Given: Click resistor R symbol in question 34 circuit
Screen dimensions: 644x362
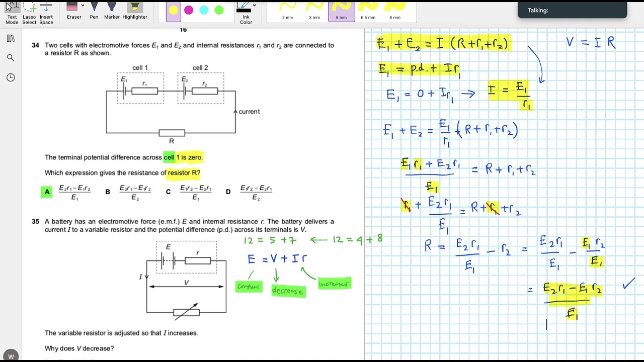Looking at the screenshot, I should [x=172, y=133].
